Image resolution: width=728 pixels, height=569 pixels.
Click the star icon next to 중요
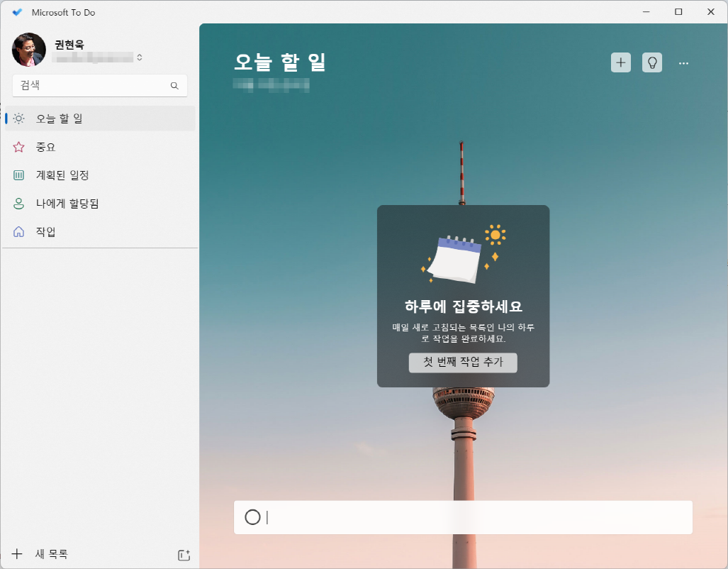pyautogui.click(x=19, y=147)
